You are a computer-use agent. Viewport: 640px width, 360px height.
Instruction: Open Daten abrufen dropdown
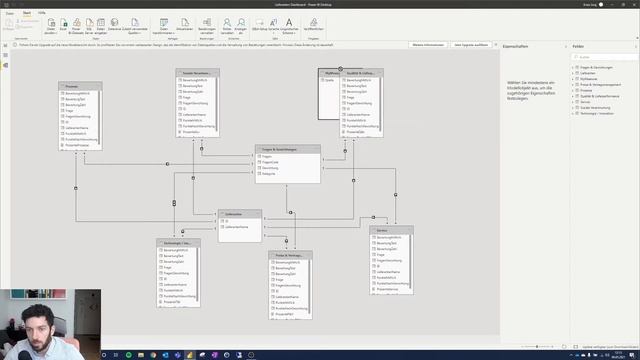pos(51,25)
